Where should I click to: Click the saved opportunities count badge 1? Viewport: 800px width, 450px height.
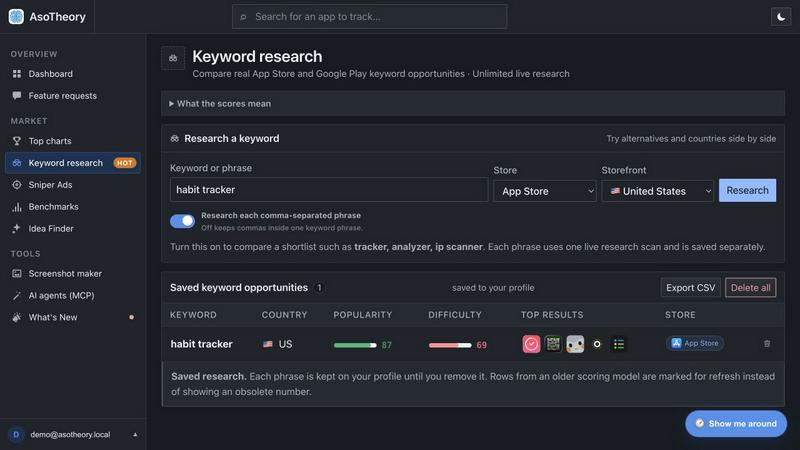319,288
